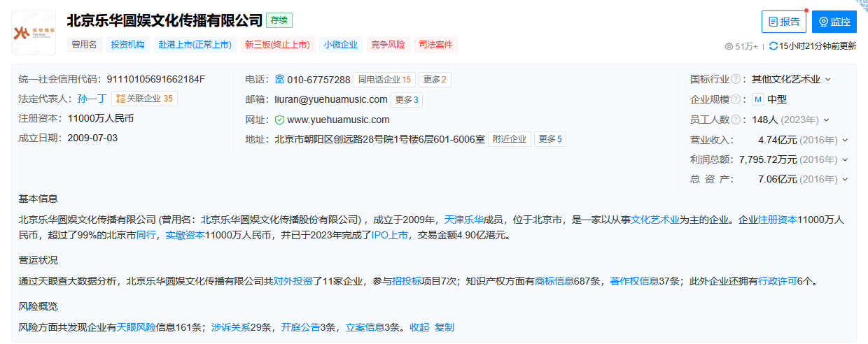Screen dimensions: 868x344
Task: Select the 投资机构 tag
Action: [127, 44]
